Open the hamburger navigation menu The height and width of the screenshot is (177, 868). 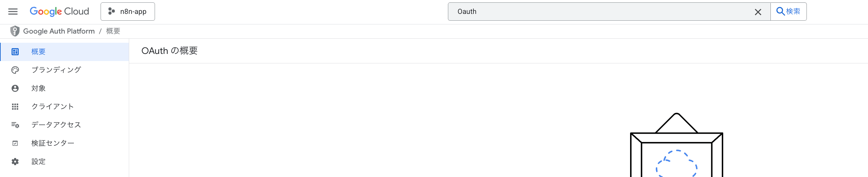(x=13, y=12)
